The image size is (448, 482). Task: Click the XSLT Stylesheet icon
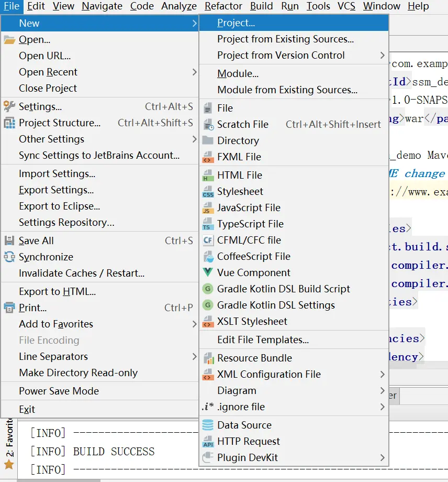(x=208, y=322)
